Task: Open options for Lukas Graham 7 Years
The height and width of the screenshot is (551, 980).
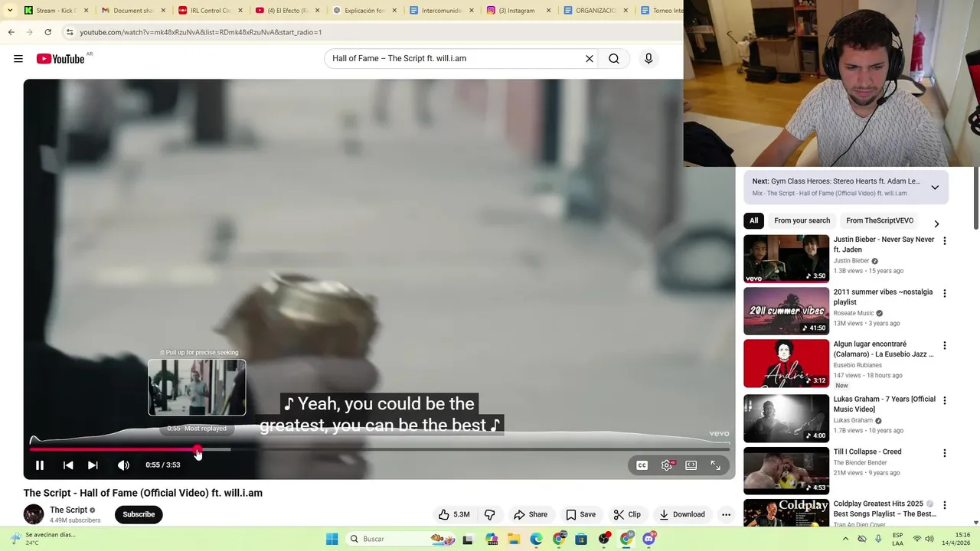Action: pyautogui.click(x=944, y=400)
